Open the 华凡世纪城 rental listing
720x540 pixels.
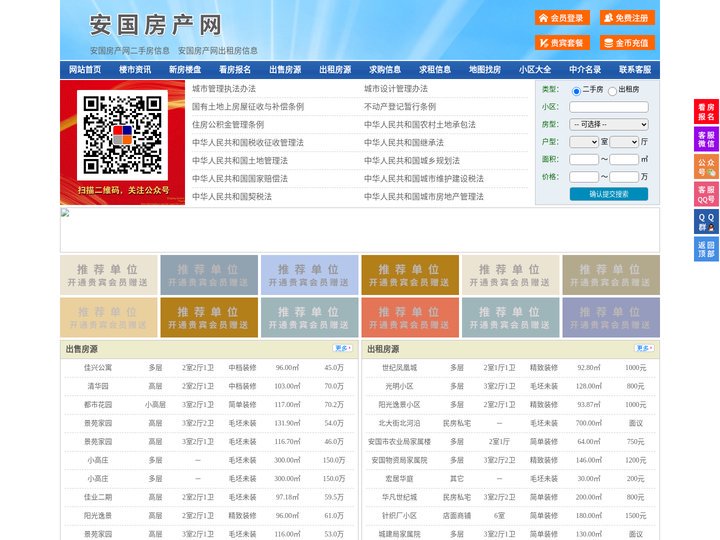[399, 497]
